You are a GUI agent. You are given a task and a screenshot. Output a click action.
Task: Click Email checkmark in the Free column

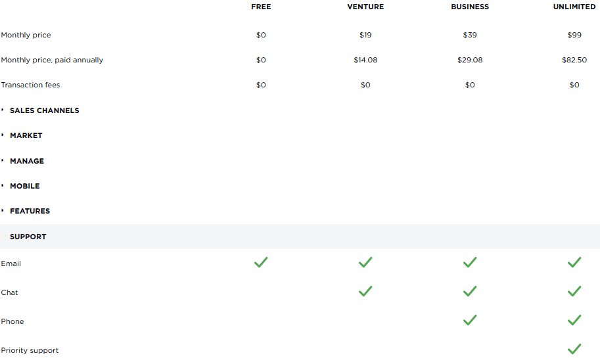(261, 263)
